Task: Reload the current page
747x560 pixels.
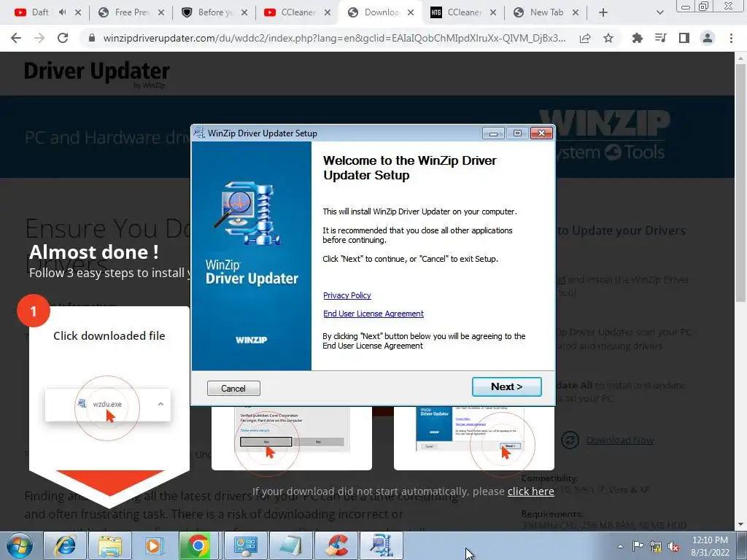Action: tap(63, 38)
